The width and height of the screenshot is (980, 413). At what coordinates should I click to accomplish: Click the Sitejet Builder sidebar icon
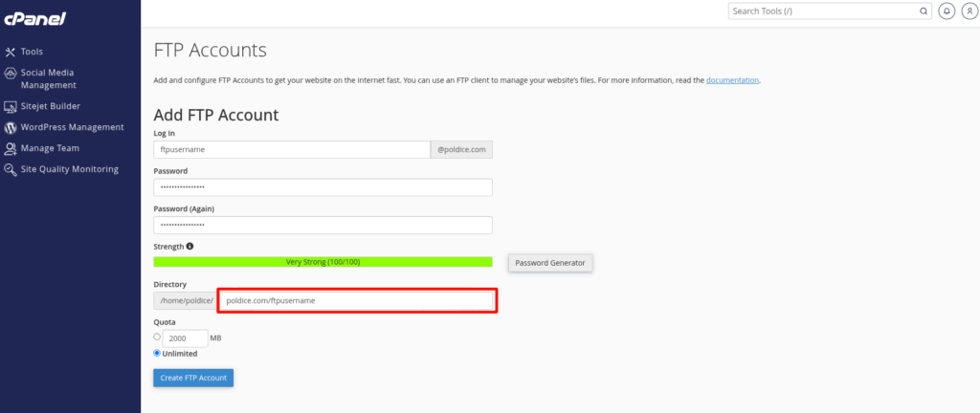click(11, 106)
